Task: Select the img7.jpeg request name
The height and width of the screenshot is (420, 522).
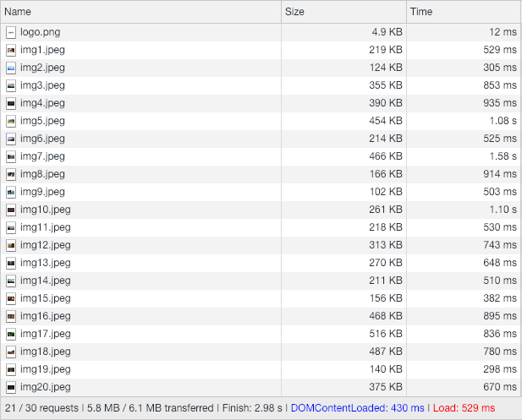Action: coord(42,156)
